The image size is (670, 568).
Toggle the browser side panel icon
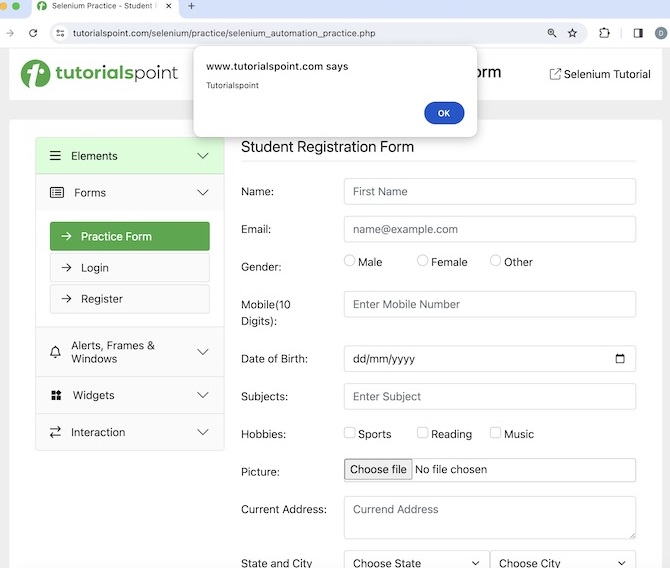coord(638,33)
